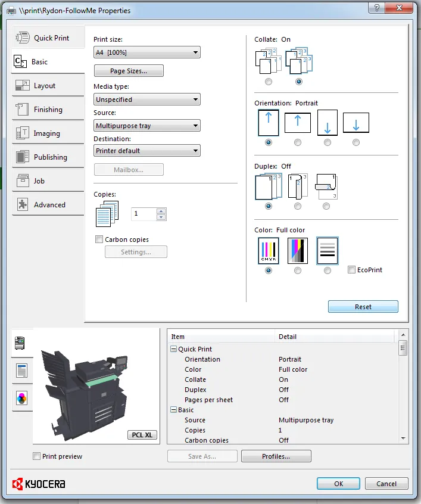Select the landscape orientation radio button
The image size is (421, 504).
pos(298,142)
